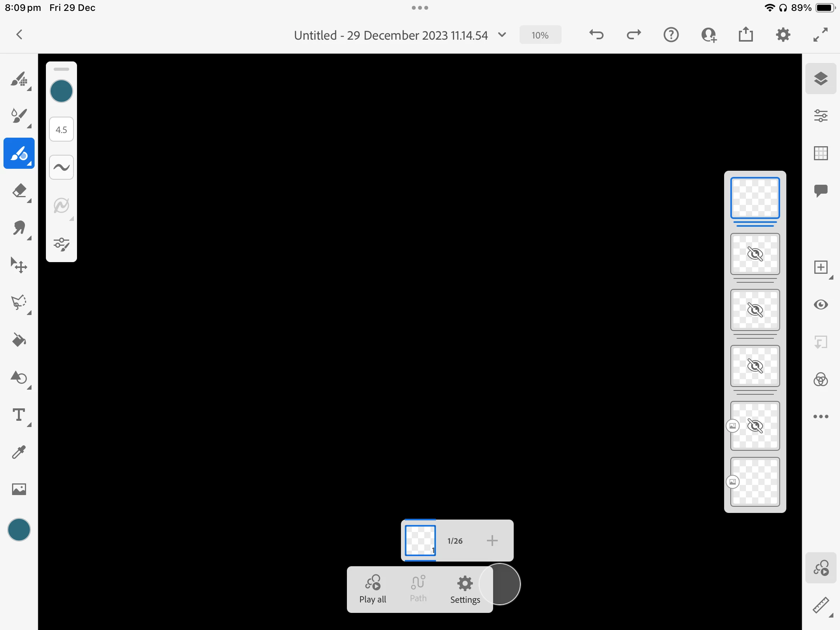The image size is (840, 630).
Task: Select the Eyedropper tool
Action: click(19, 452)
